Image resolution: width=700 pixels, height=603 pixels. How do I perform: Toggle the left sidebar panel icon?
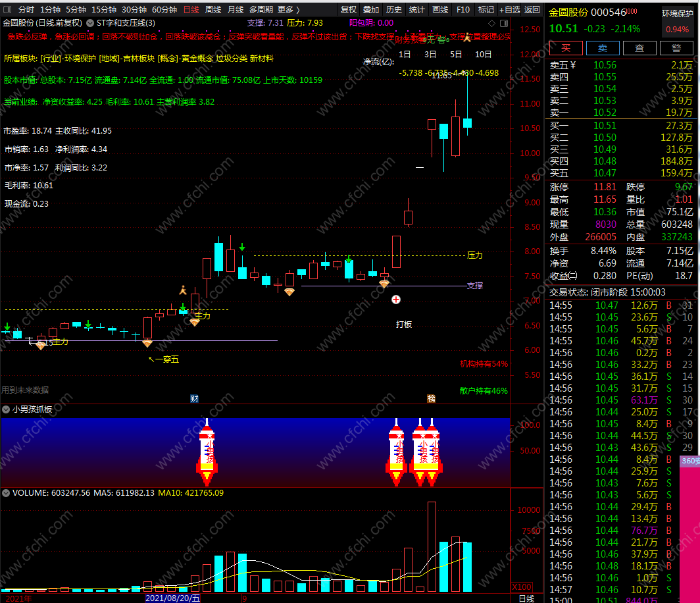pyautogui.click(x=7, y=9)
